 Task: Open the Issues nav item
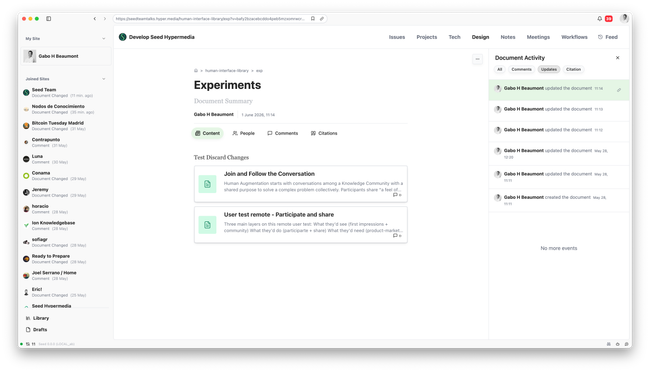(x=397, y=37)
